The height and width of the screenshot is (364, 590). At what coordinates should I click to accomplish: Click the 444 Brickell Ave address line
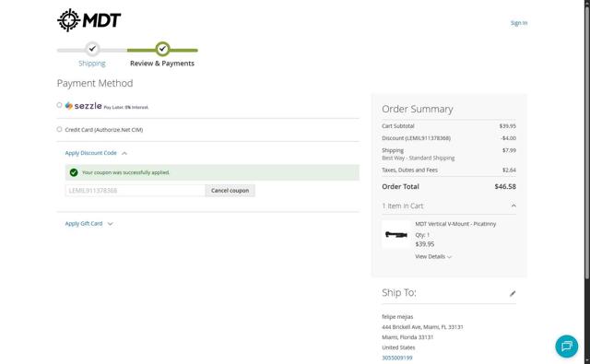click(x=422, y=327)
